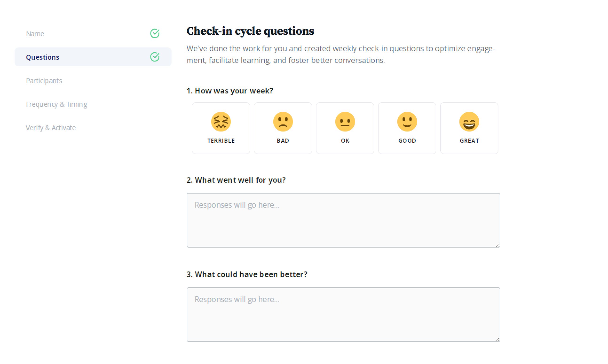This screenshot has width=608, height=364.
Task: Choose the OK neutral face emoji
Action: (x=345, y=122)
